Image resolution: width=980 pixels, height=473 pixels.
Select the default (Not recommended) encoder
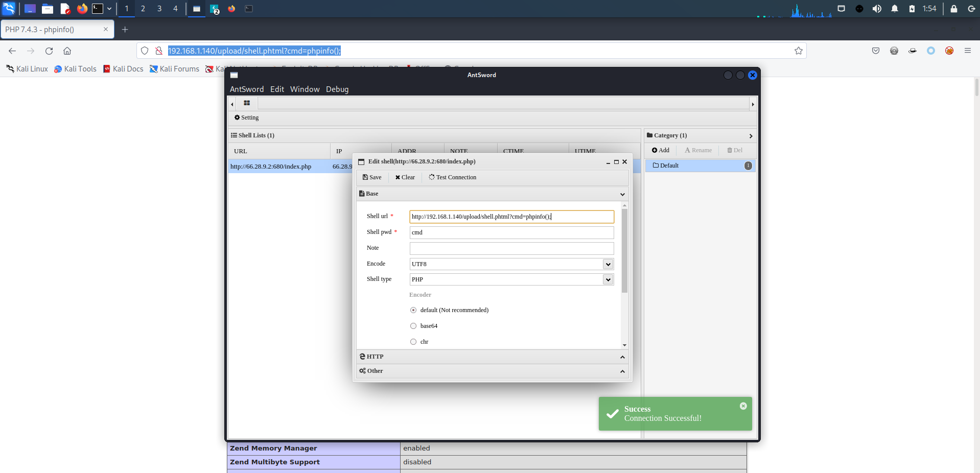[x=413, y=310]
